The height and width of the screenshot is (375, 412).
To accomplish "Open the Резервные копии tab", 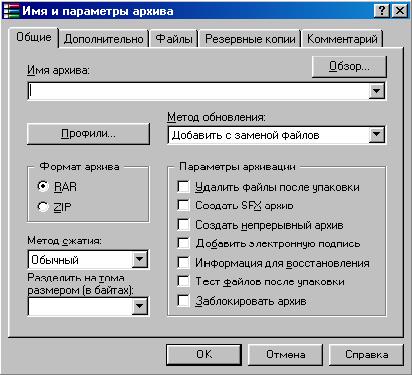I will [250, 39].
